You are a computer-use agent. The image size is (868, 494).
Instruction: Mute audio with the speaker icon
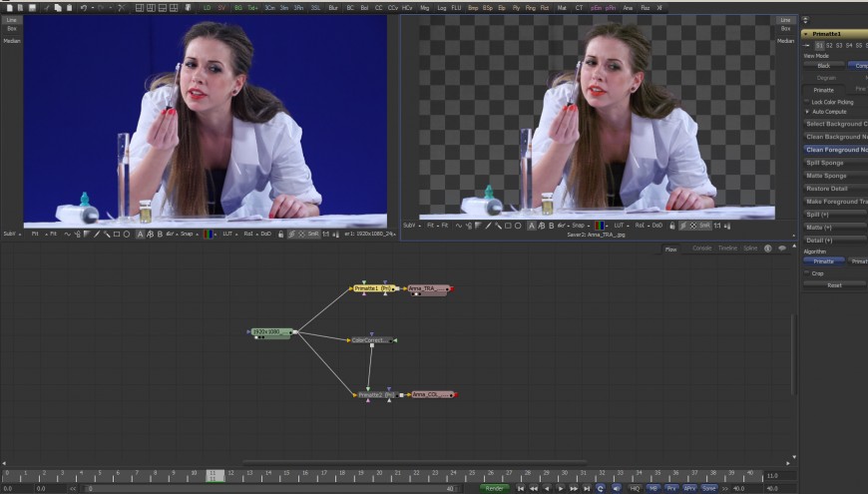point(616,488)
